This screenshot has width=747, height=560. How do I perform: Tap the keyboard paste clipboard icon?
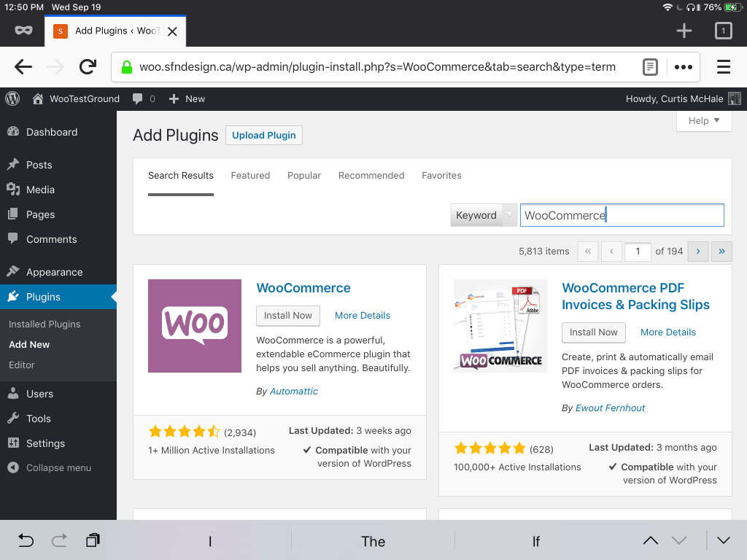tap(93, 540)
